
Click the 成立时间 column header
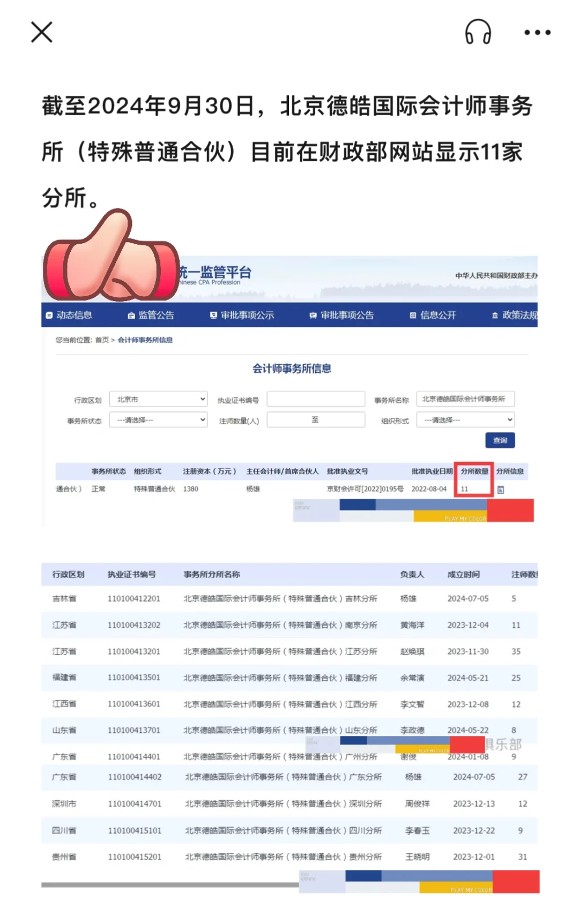click(464, 574)
